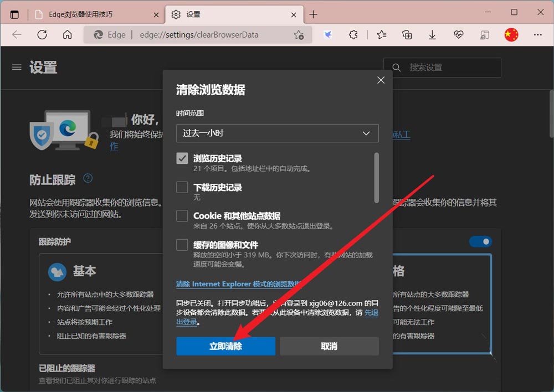The height and width of the screenshot is (392, 554).
Task: Open Edge Settings gear icon in toolbar
Action: pyautogui.click(x=353, y=34)
